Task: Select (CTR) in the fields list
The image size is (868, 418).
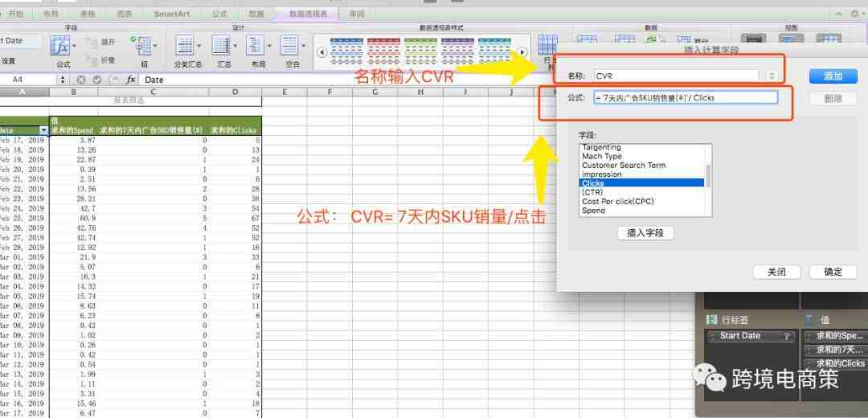Action: pyautogui.click(x=592, y=192)
